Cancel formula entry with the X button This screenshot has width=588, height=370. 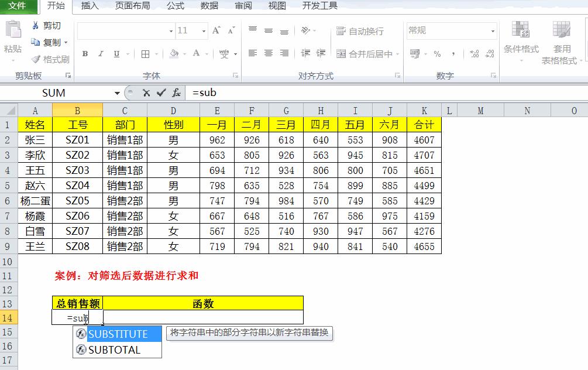point(146,92)
